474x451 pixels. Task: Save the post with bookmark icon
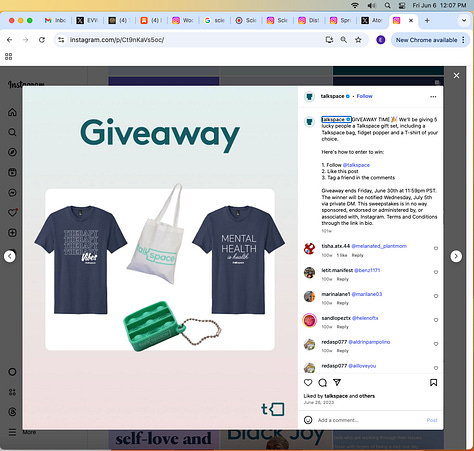(x=433, y=382)
